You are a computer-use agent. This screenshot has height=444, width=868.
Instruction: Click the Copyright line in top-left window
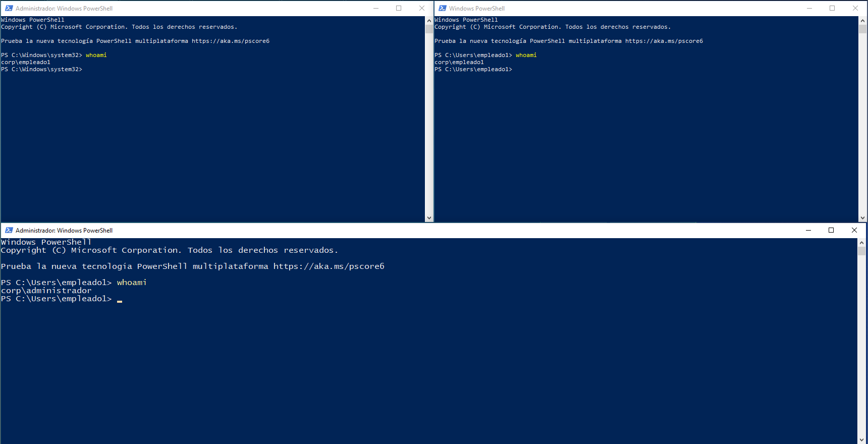click(x=119, y=27)
